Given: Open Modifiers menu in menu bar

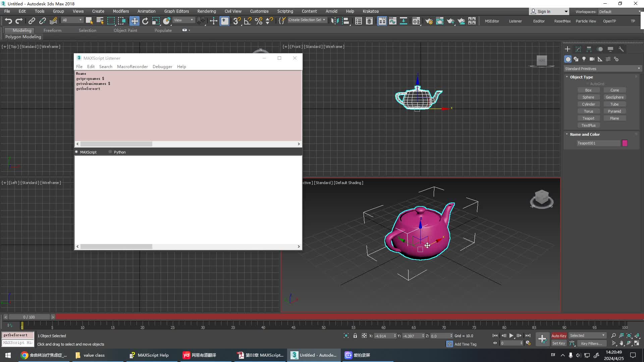Looking at the screenshot, I should tap(121, 11).
